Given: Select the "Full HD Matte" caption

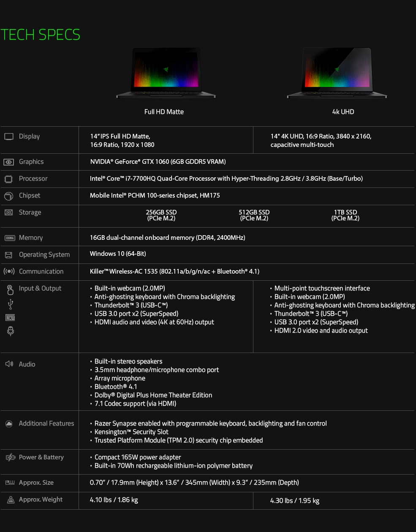Looking at the screenshot, I should [x=164, y=112].
